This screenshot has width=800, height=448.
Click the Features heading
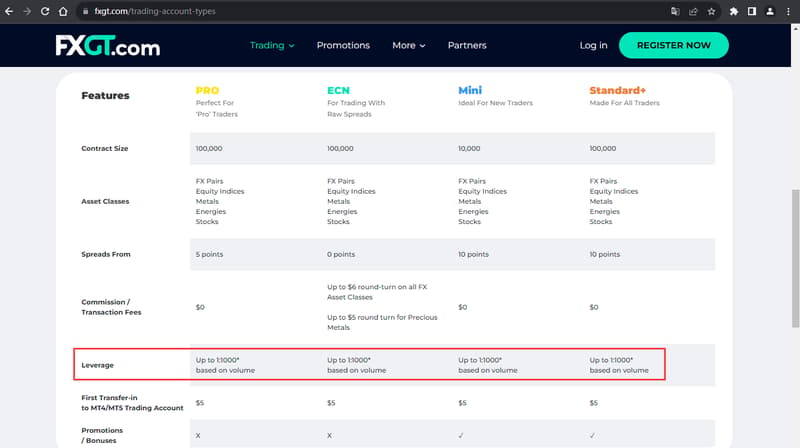coord(105,95)
